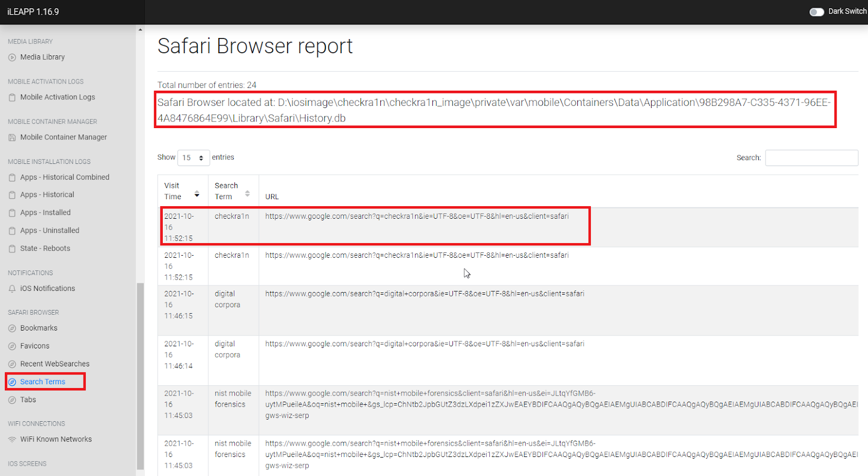Toggle the Dark Switch

816,12
